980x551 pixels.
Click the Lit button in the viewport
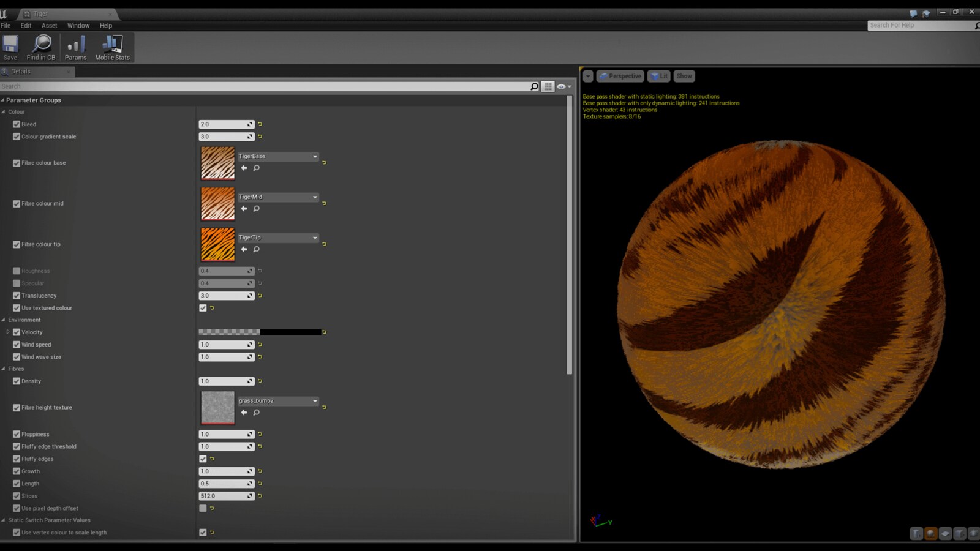[x=659, y=75]
